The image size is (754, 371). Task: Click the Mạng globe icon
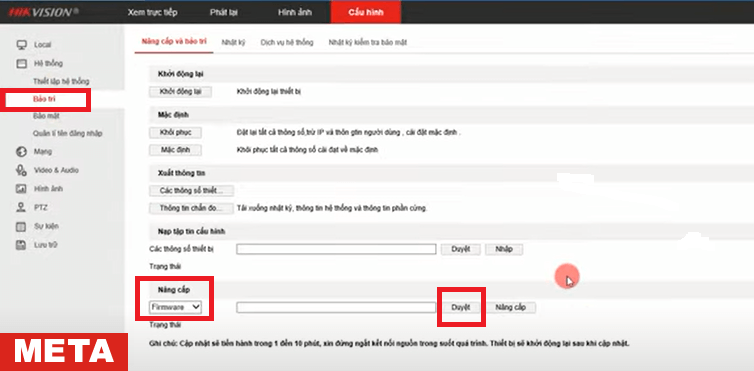[x=21, y=152]
